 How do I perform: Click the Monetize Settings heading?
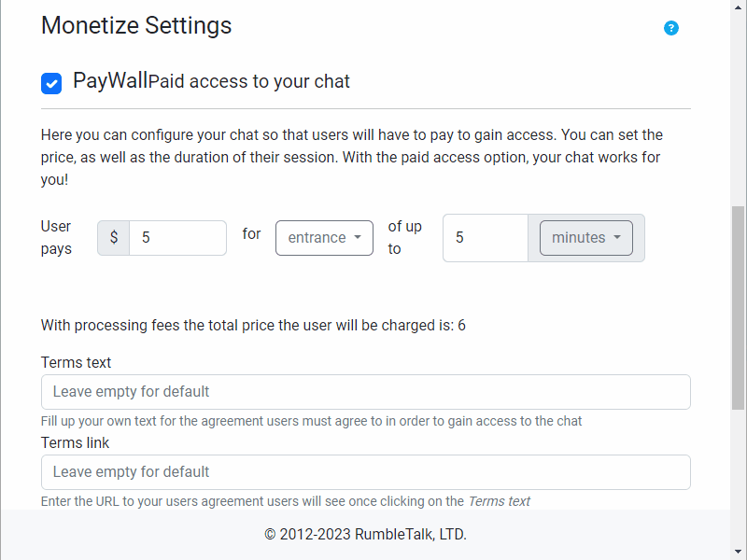point(136,25)
